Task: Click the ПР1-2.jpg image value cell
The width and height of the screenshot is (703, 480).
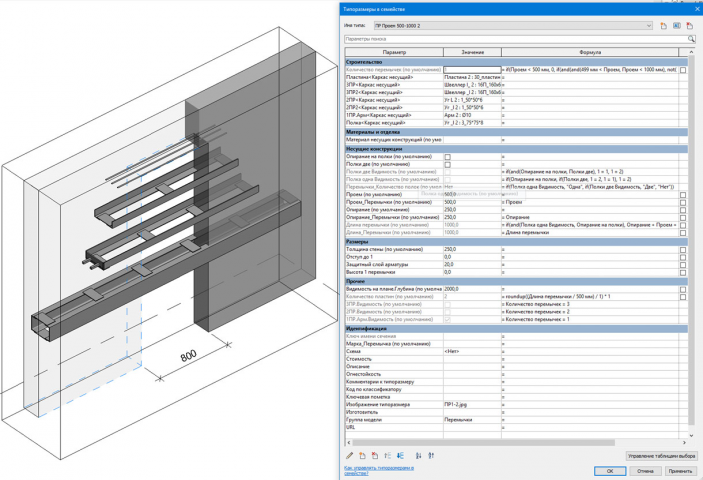Action: 472,405
